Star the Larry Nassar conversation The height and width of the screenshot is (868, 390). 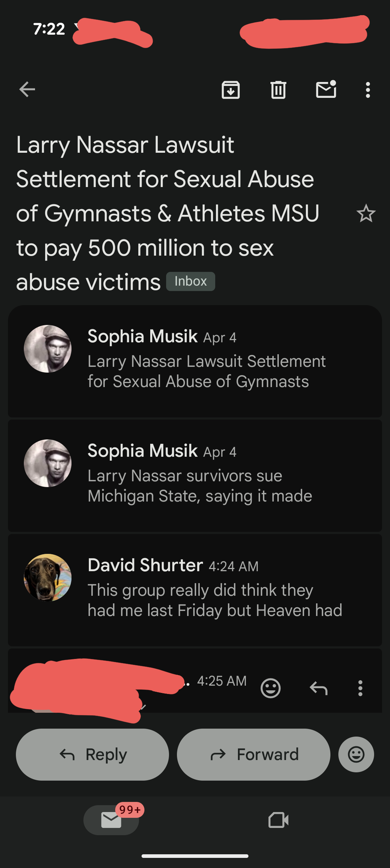pos(366,213)
